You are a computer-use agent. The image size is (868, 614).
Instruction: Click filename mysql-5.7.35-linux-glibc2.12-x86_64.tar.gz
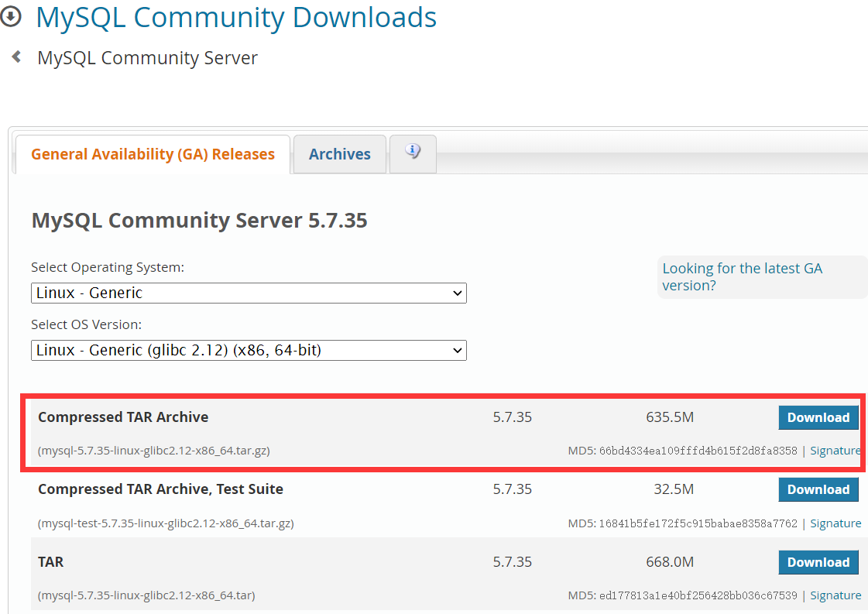point(154,451)
